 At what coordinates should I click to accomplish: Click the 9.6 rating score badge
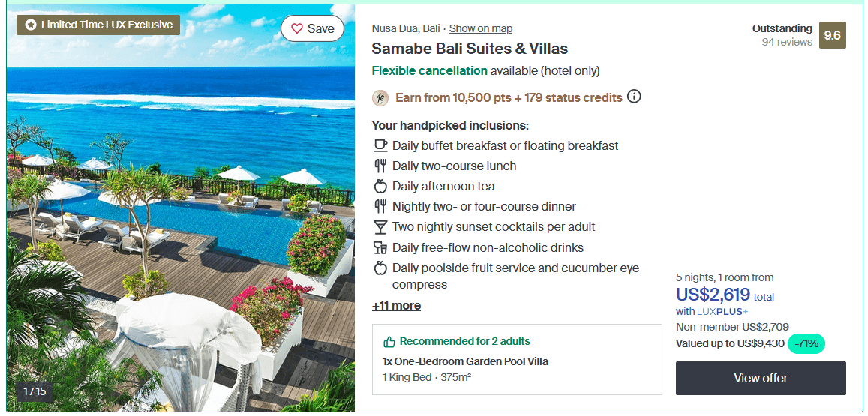pyautogui.click(x=832, y=35)
